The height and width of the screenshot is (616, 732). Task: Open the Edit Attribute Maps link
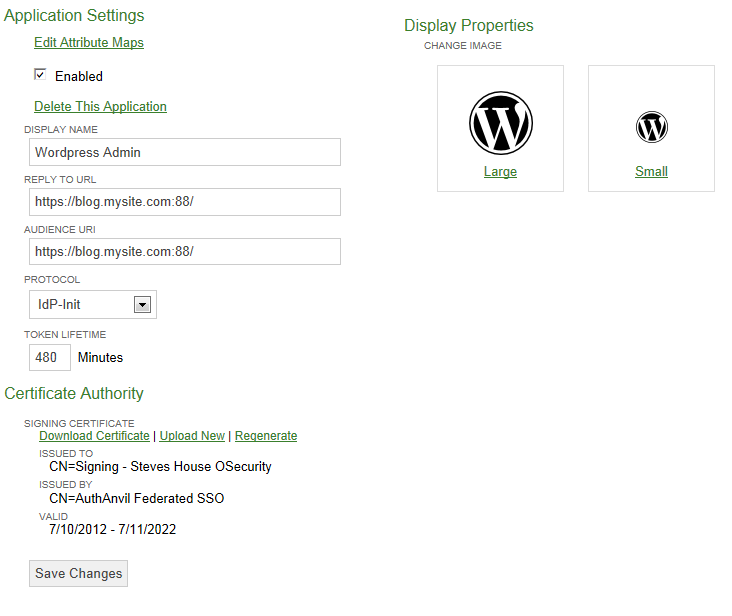pos(89,42)
